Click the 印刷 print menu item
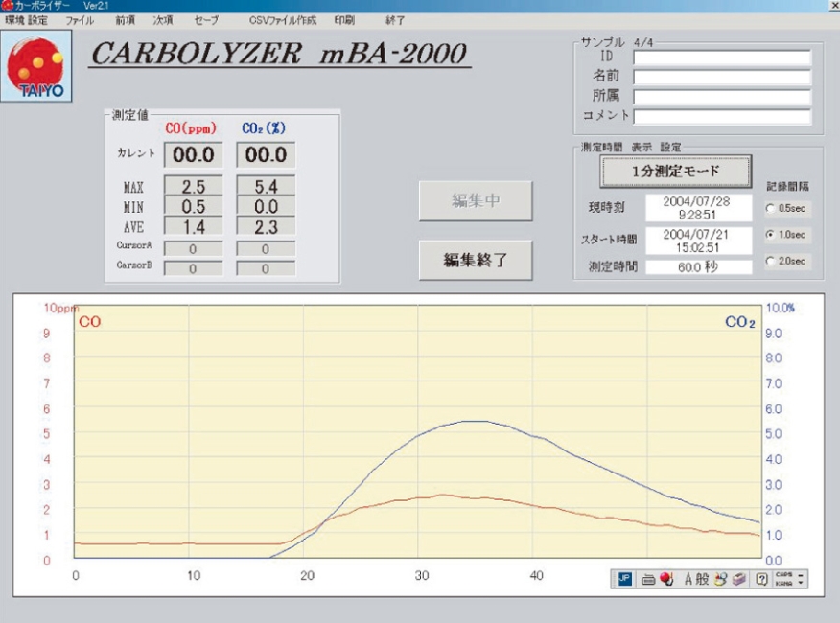Image resolution: width=840 pixels, height=623 pixels. pyautogui.click(x=344, y=20)
